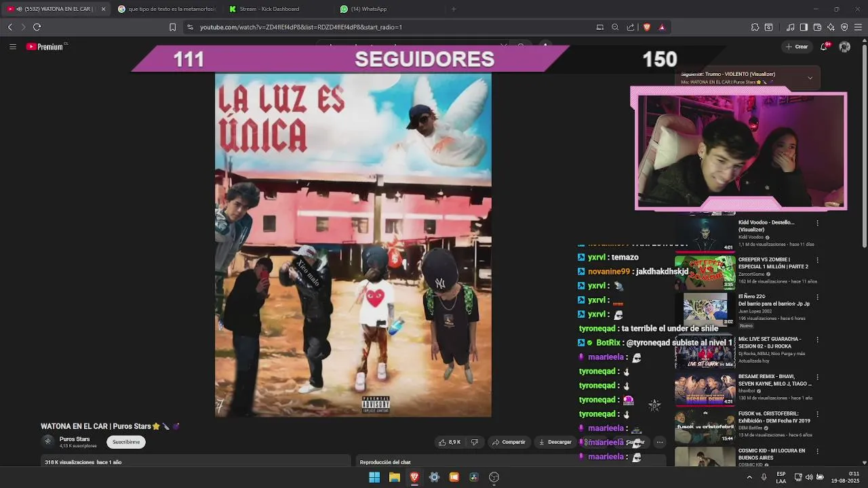The width and height of the screenshot is (868, 488).
Task: Click the Compartir button
Action: point(509,442)
